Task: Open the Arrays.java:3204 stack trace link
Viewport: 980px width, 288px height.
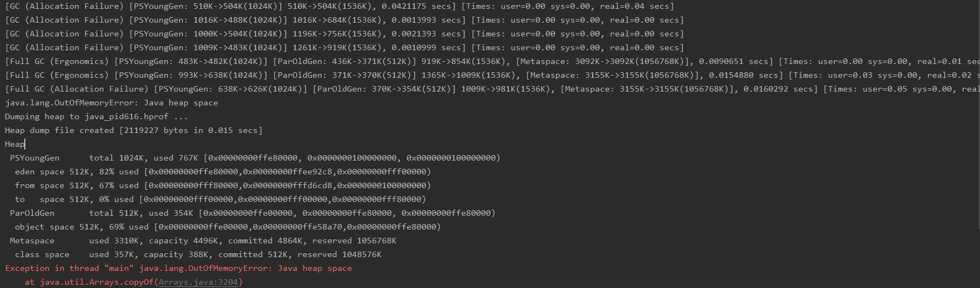Action: (198, 282)
